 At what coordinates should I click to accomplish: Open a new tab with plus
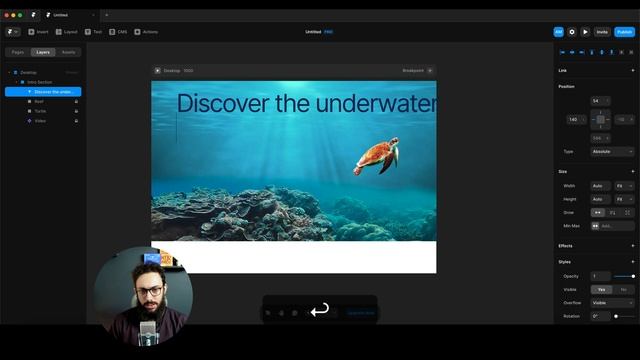point(107,15)
